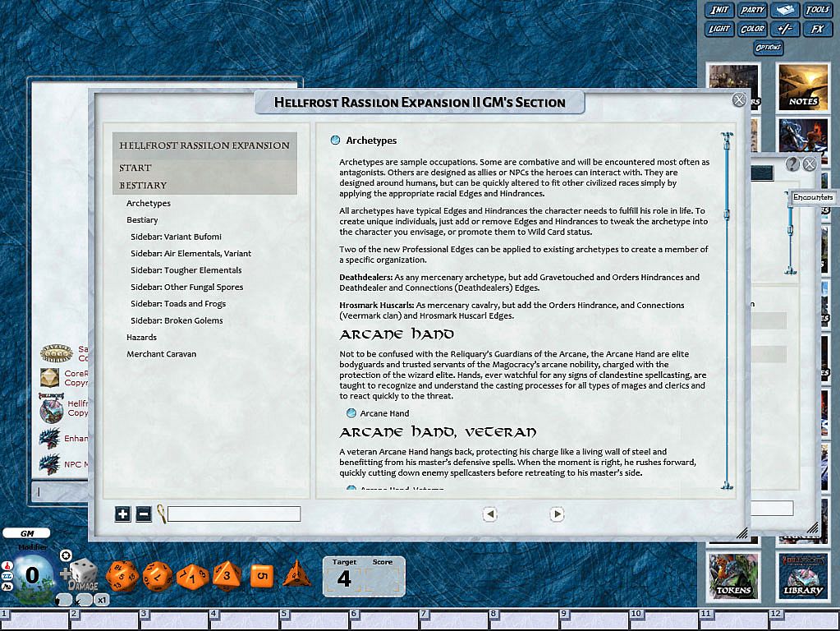Select Hellfrost Rassilon Expansion index header
Screen dimensions: 840x631
tap(204, 145)
